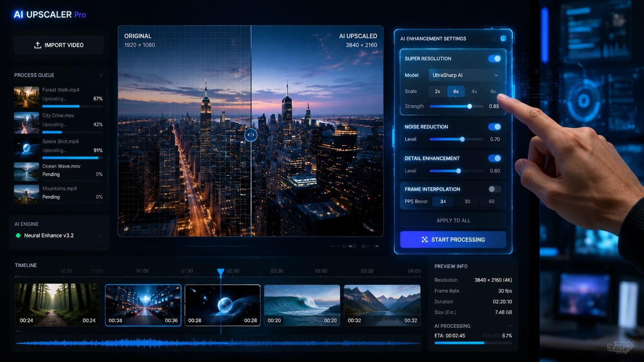Open the City Drive.mov queue thumbnail
The height and width of the screenshot is (362, 644).
(27, 122)
